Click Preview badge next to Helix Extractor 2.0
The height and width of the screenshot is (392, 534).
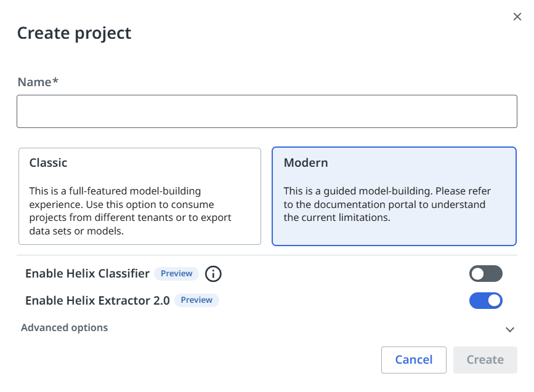tap(196, 300)
